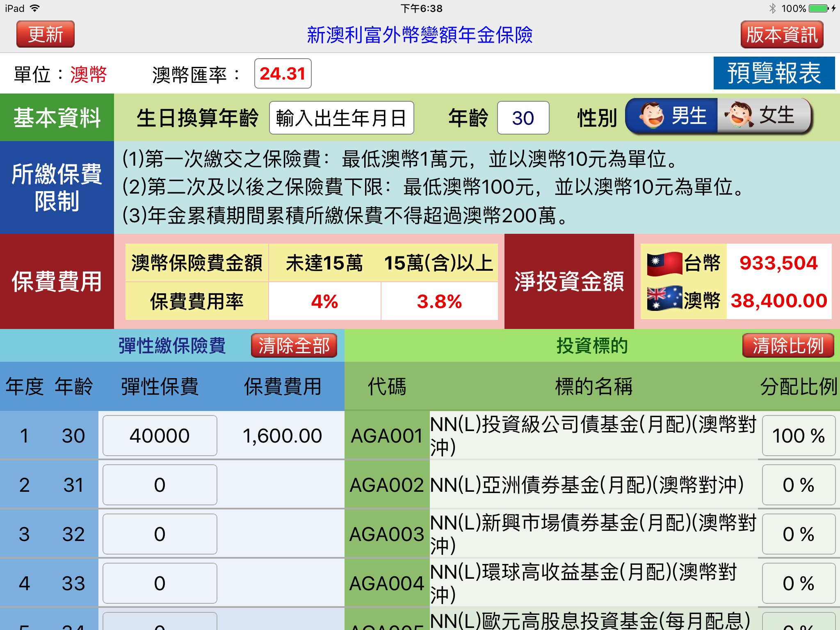Tap the 淨投資金額 section header
840x630 pixels.
pos(569,281)
